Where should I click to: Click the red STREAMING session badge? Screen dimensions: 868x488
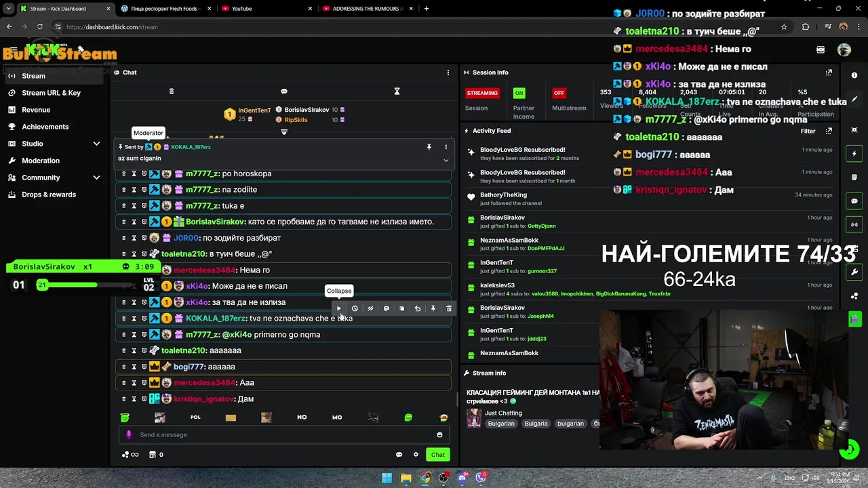coord(482,93)
